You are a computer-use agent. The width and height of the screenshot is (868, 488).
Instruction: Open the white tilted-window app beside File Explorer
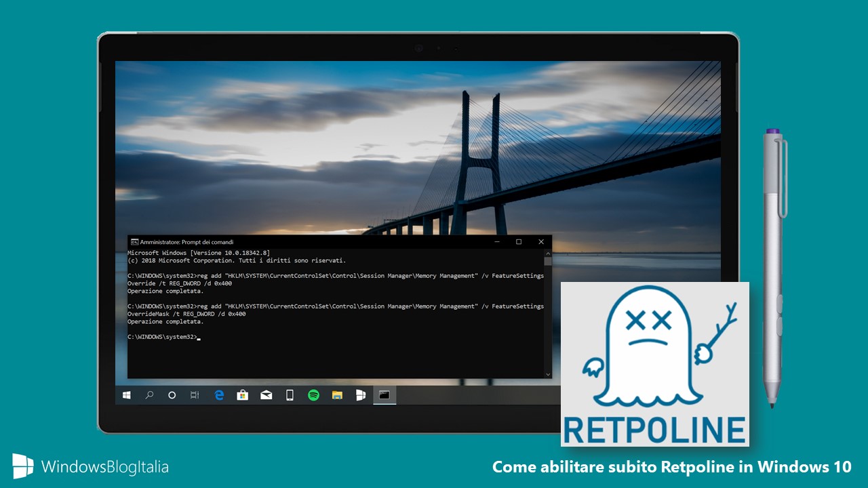click(361, 395)
